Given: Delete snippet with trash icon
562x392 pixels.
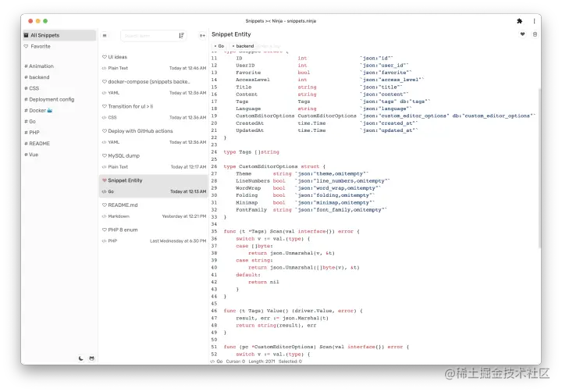Looking at the screenshot, I should (x=535, y=34).
